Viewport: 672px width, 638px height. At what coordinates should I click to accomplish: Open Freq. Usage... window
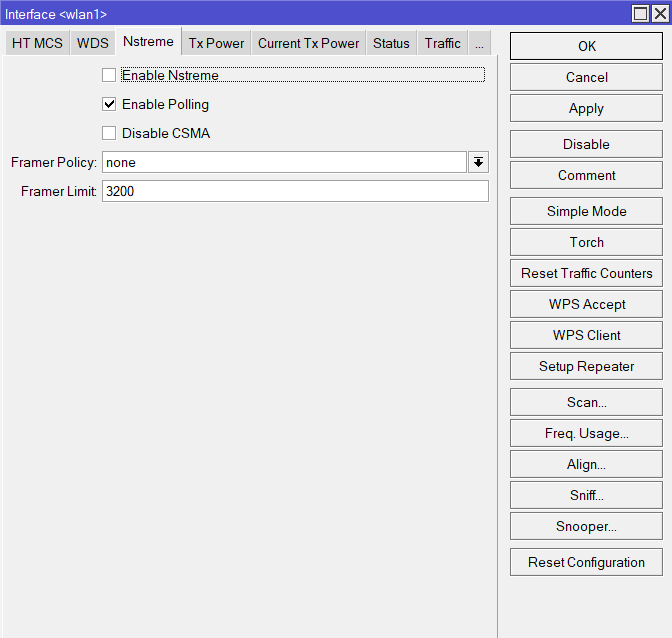(586, 433)
